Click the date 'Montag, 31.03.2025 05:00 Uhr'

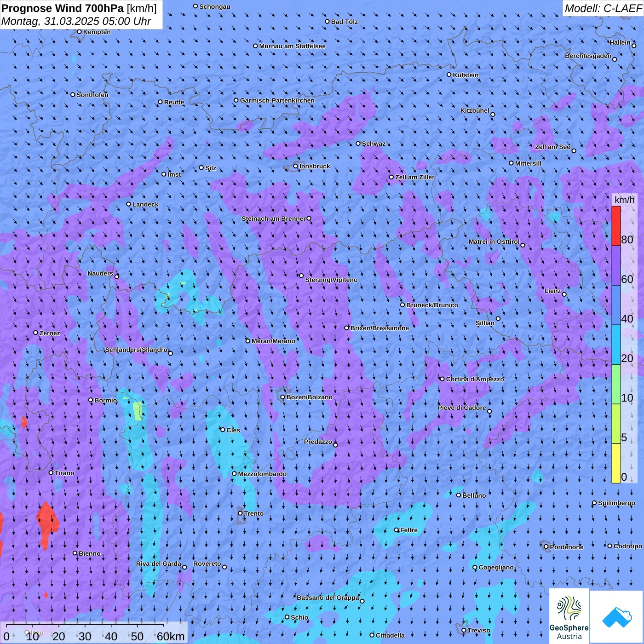coord(76,21)
